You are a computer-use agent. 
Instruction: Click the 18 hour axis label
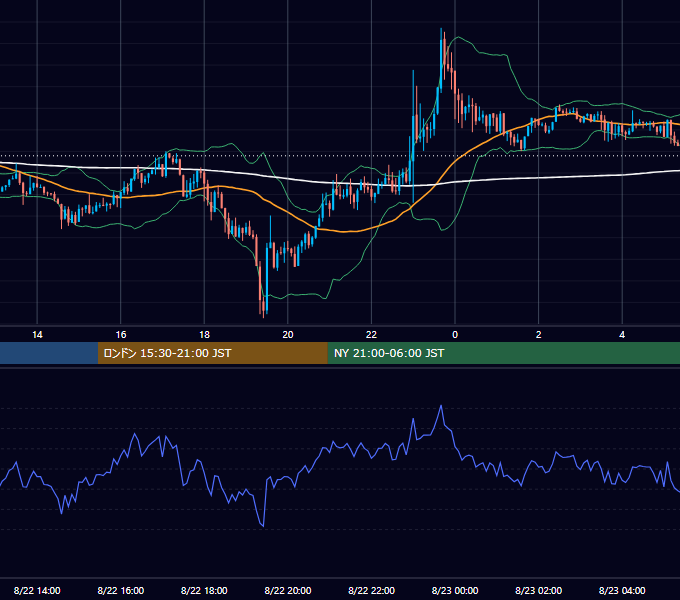coord(204,335)
